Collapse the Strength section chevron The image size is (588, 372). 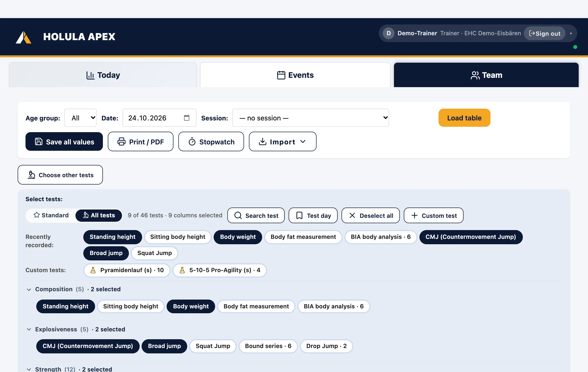(29, 369)
